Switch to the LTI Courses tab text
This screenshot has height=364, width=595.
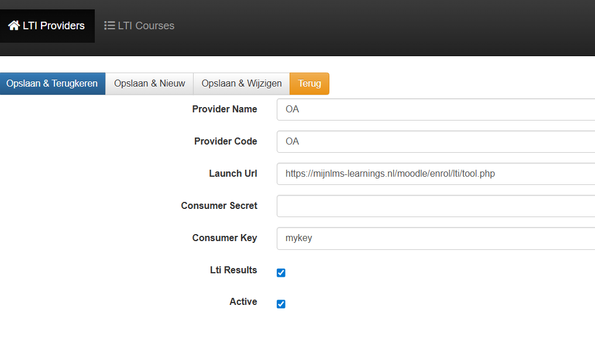click(x=146, y=26)
